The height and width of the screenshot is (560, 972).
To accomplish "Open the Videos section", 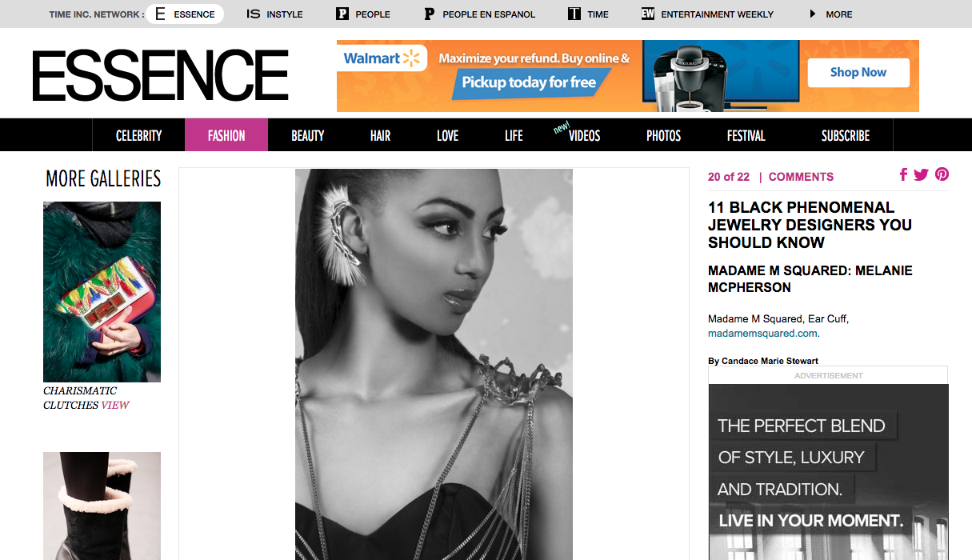I will [x=584, y=135].
